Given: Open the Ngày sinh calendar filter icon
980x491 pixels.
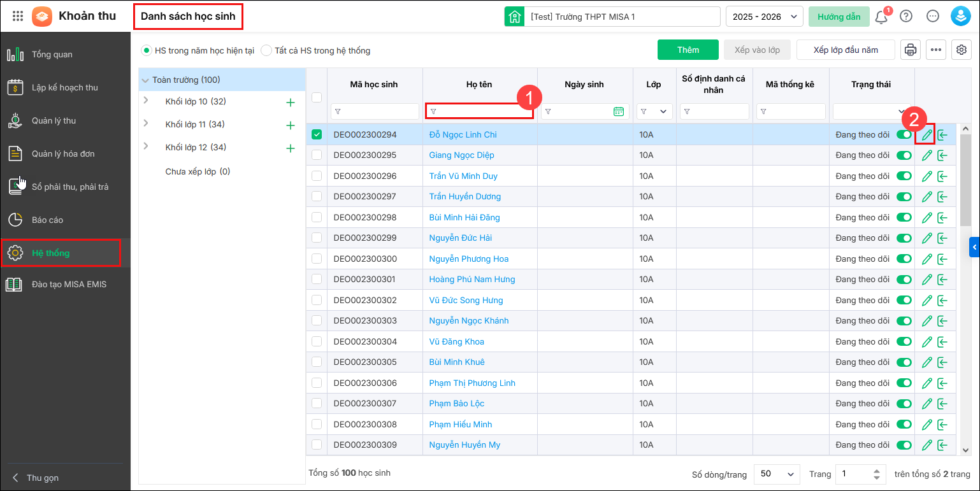Looking at the screenshot, I should [x=618, y=111].
